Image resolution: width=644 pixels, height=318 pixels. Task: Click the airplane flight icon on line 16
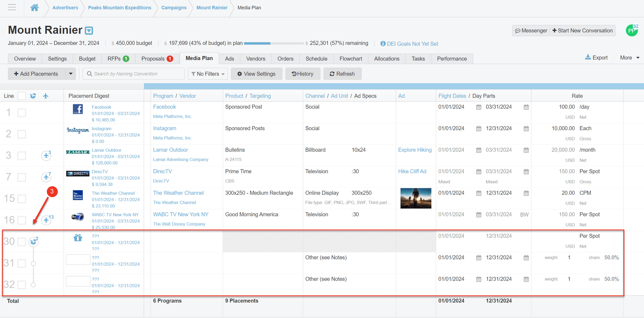tap(46, 220)
